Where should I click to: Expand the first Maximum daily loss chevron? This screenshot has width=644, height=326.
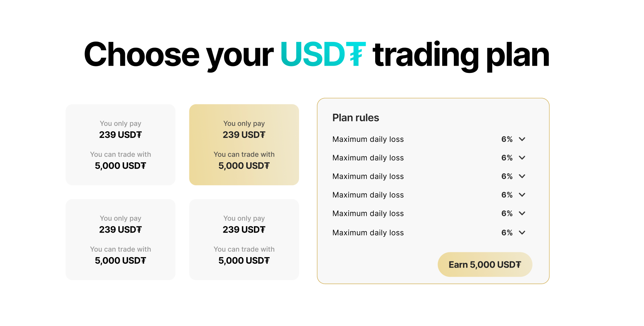522,139
